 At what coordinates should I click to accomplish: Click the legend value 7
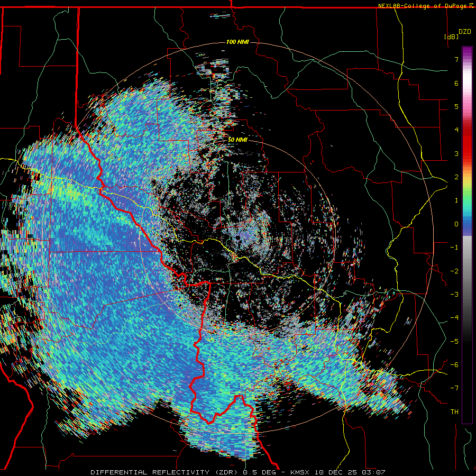pos(456,59)
